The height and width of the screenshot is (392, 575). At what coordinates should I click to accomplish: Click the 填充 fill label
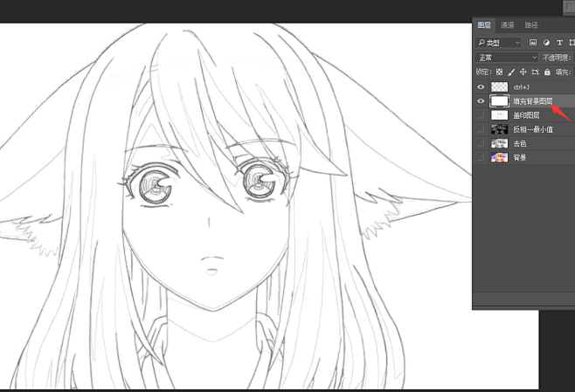coord(564,72)
